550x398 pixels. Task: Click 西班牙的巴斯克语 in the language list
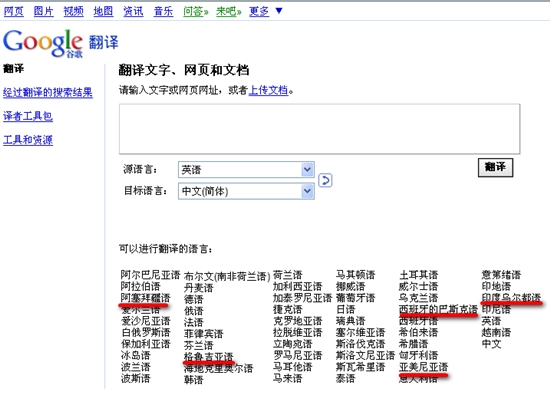(x=438, y=309)
